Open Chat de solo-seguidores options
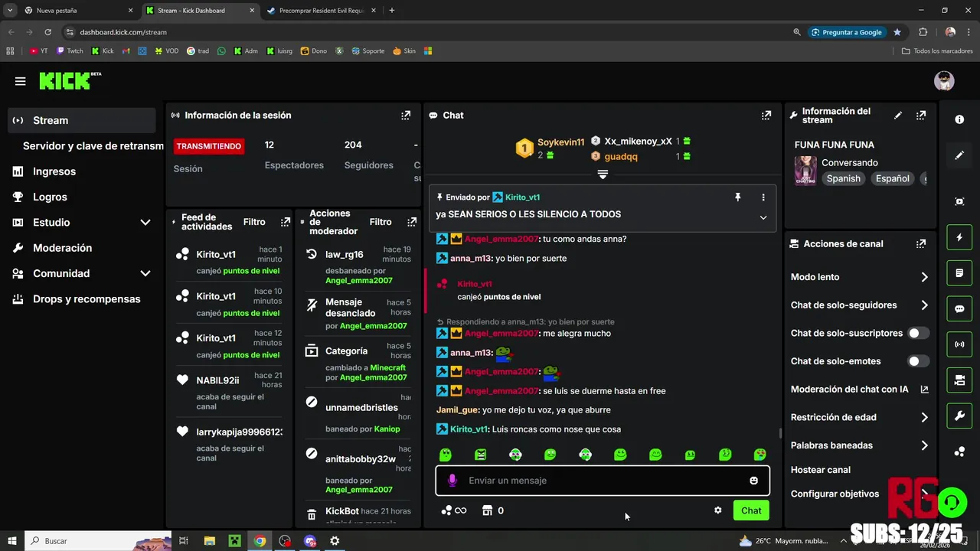This screenshot has width=980, height=551. point(859,305)
